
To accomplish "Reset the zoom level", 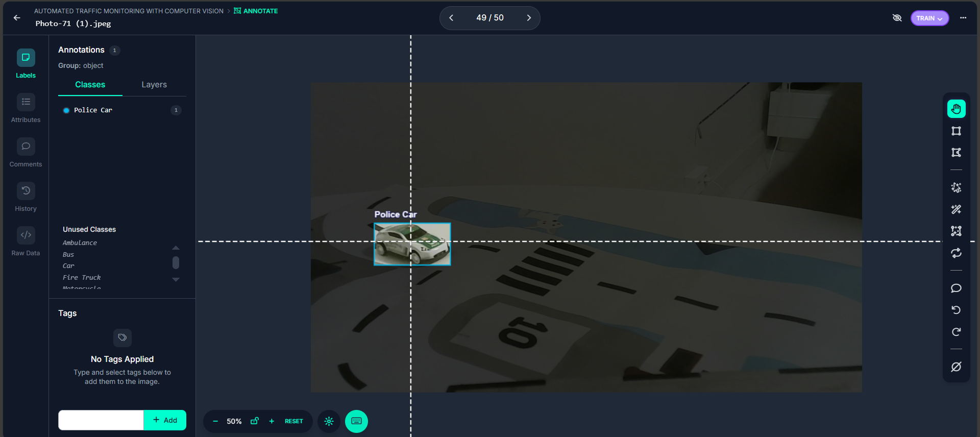I will click(x=293, y=421).
